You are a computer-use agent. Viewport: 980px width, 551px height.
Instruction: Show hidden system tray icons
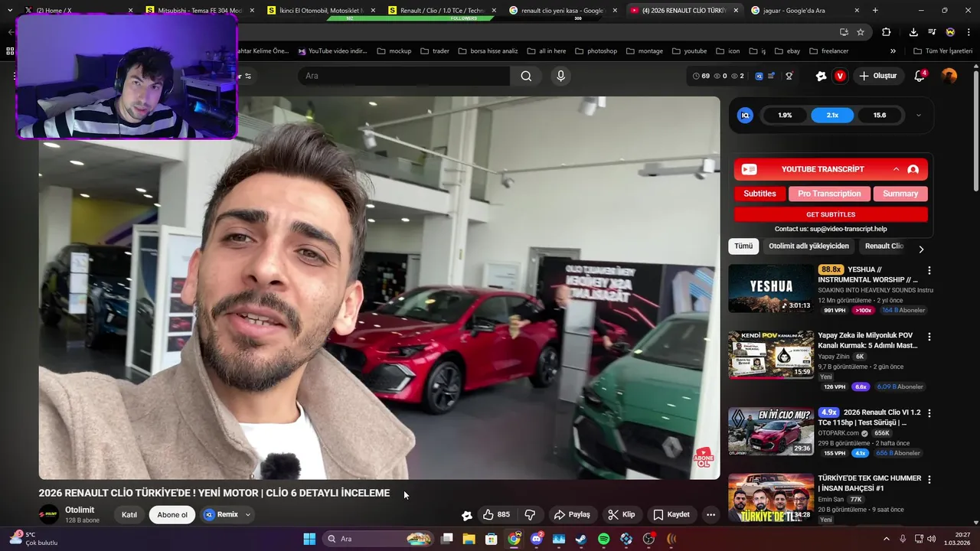click(887, 539)
